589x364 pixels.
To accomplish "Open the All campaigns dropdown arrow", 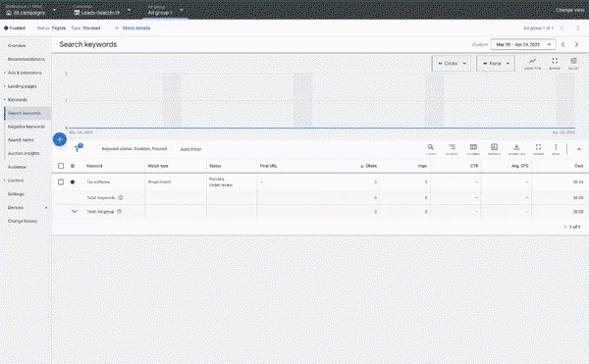I will (x=55, y=10).
